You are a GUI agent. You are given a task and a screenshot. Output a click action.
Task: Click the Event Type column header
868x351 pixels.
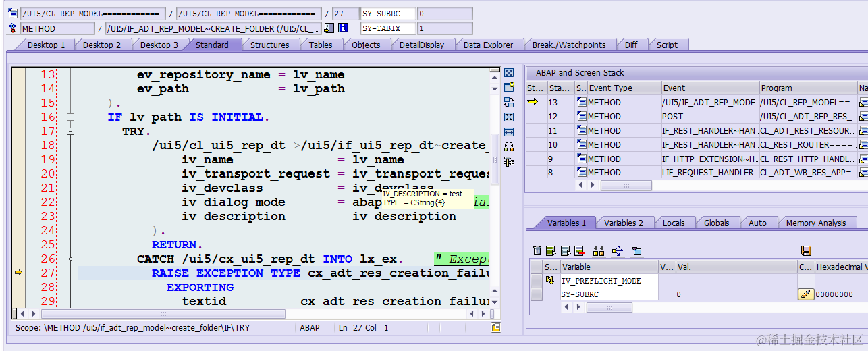[x=624, y=88]
